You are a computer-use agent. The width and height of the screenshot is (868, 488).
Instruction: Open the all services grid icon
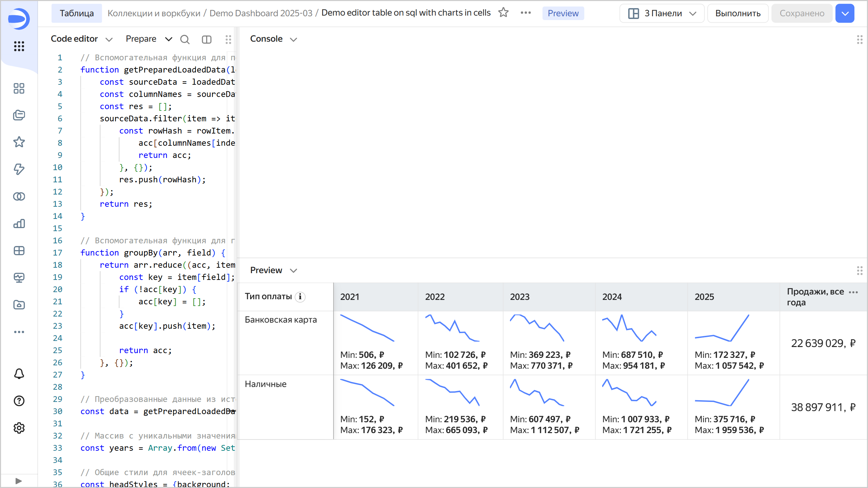[19, 46]
